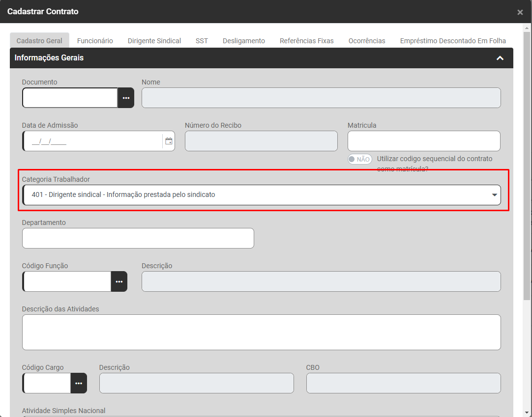Switch to the Funcionário tab
The image size is (532, 417).
(x=95, y=41)
